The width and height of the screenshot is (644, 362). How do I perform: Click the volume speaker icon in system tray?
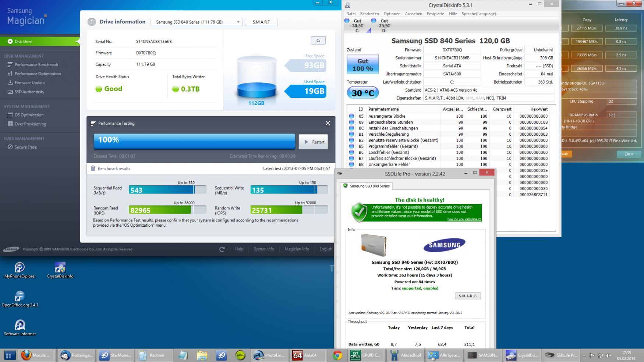[608, 355]
